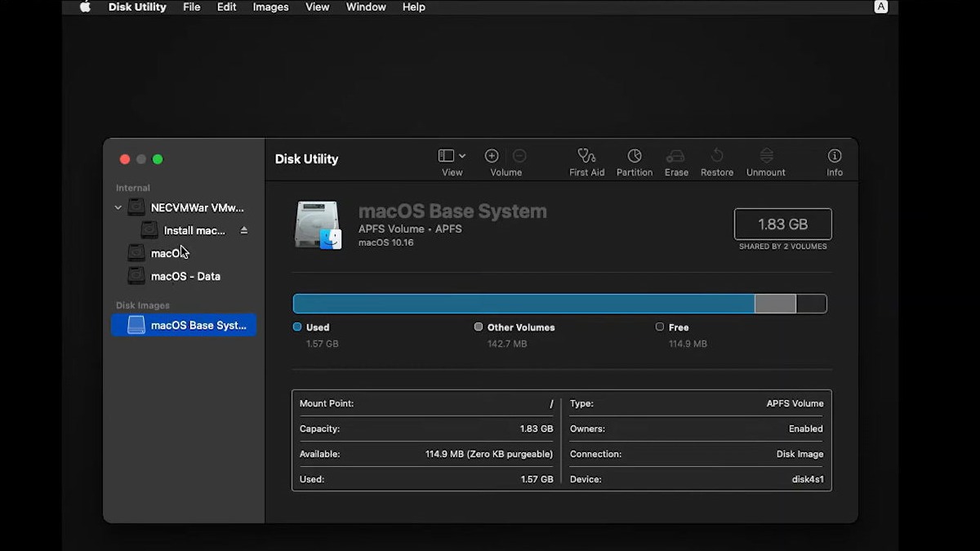Open the Edit menu
Screen dimensions: 980x551
click(226, 7)
